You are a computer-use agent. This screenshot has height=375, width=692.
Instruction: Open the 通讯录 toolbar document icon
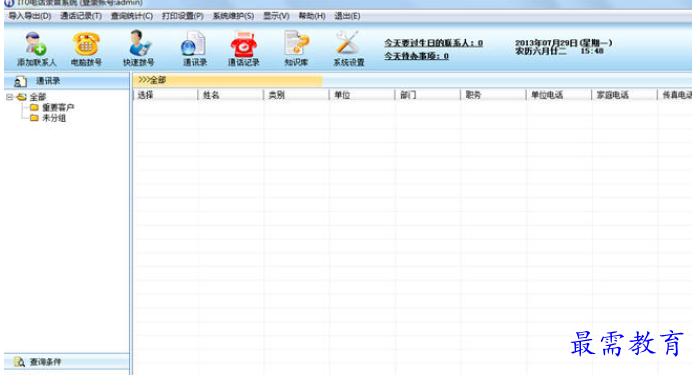193,43
